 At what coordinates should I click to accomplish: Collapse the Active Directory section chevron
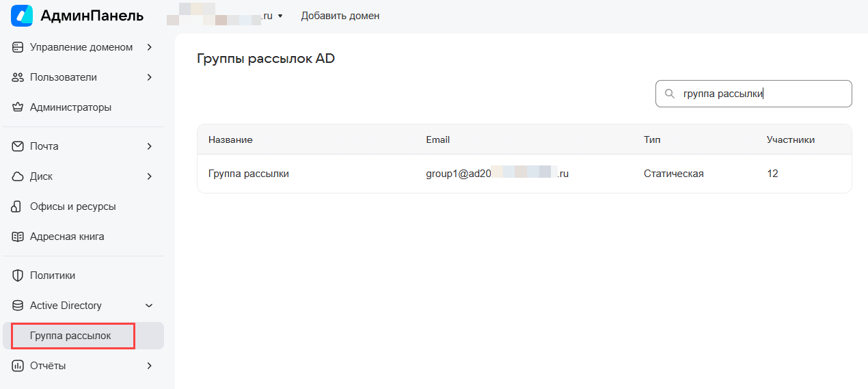coord(149,306)
